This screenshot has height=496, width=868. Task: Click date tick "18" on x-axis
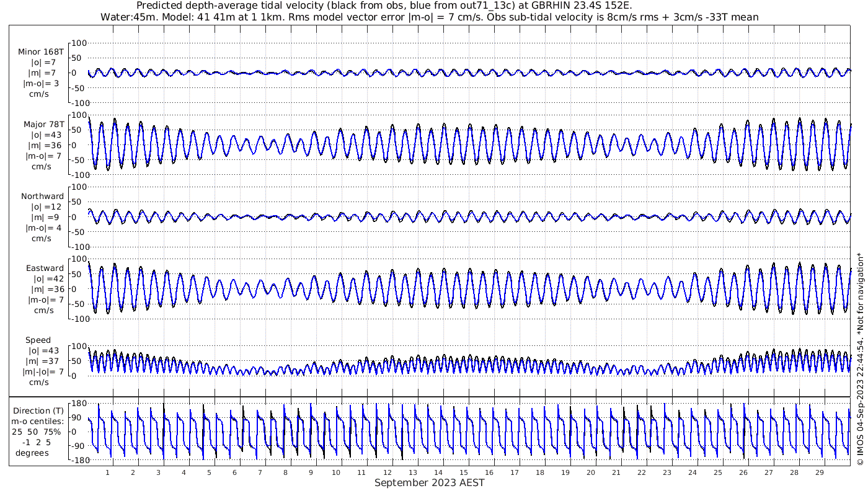pyautogui.click(x=539, y=472)
